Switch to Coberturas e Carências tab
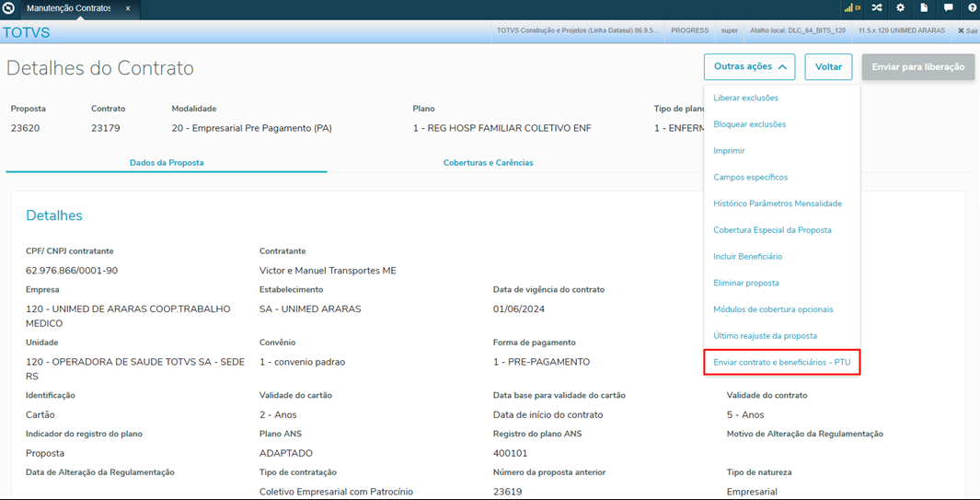The height and width of the screenshot is (500, 980). [488, 163]
